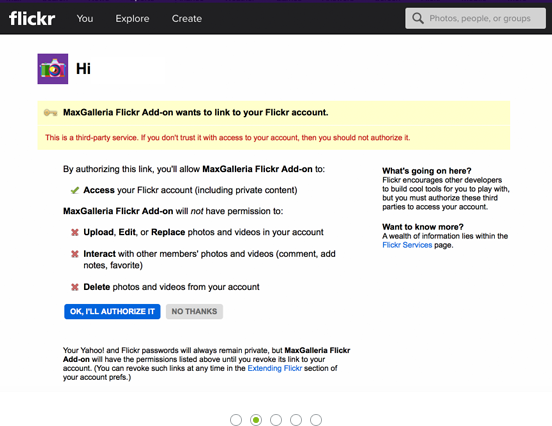
Task: Open the Flickr Services link
Action: point(407,245)
